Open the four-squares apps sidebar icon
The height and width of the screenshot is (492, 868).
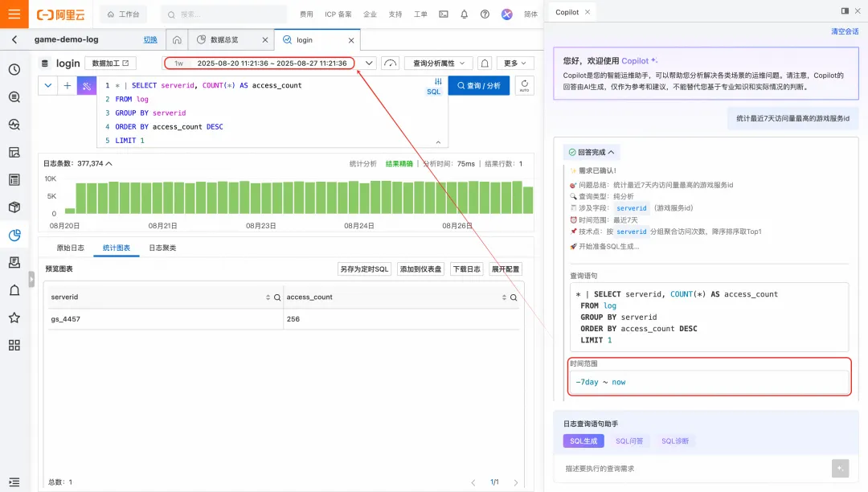tap(14, 346)
